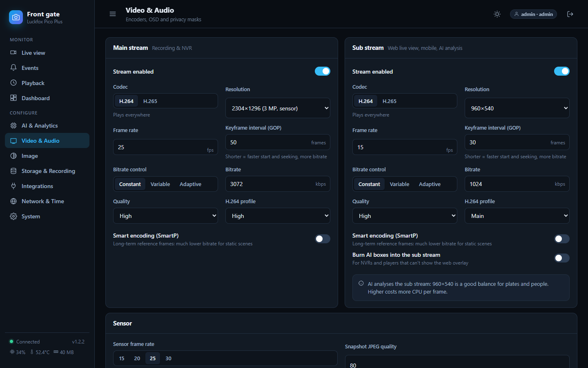Click the Playback clock icon

(x=13, y=83)
